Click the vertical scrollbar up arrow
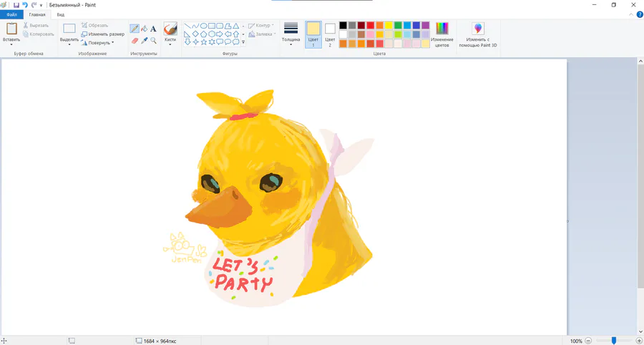This screenshot has height=345, width=644. click(640, 61)
